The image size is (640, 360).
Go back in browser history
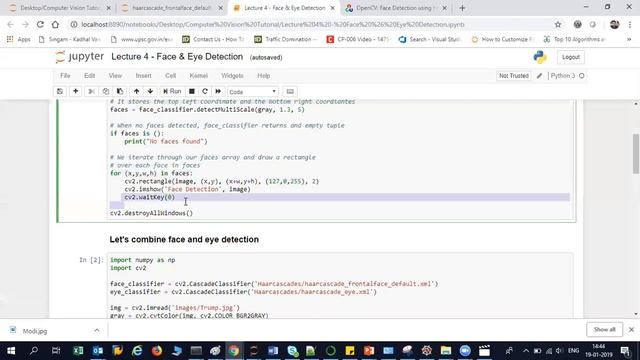(x=10, y=24)
